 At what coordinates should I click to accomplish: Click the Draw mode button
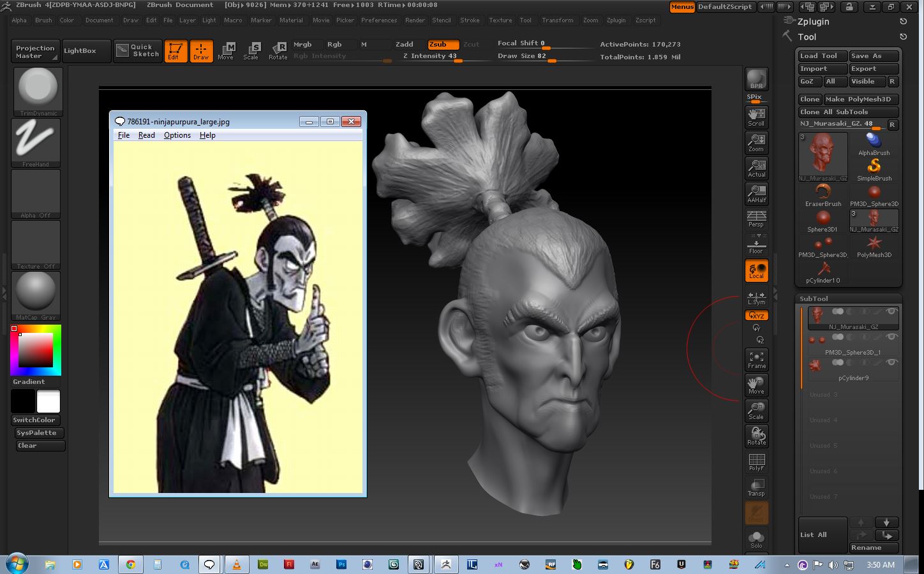(201, 50)
